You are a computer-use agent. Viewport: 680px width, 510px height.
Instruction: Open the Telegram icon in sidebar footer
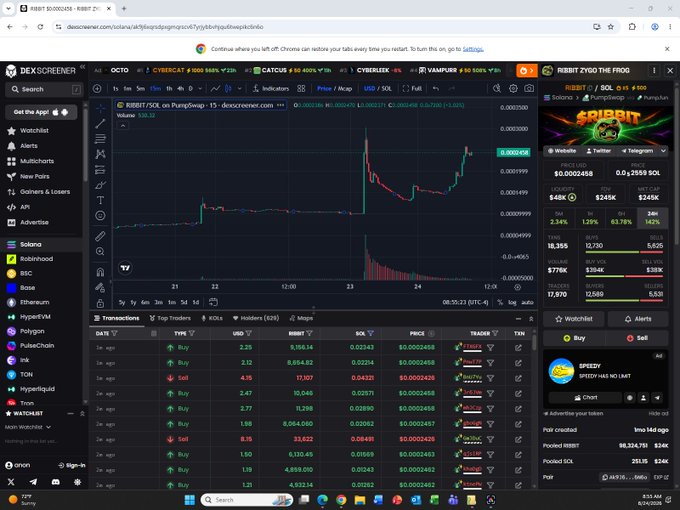33,482
